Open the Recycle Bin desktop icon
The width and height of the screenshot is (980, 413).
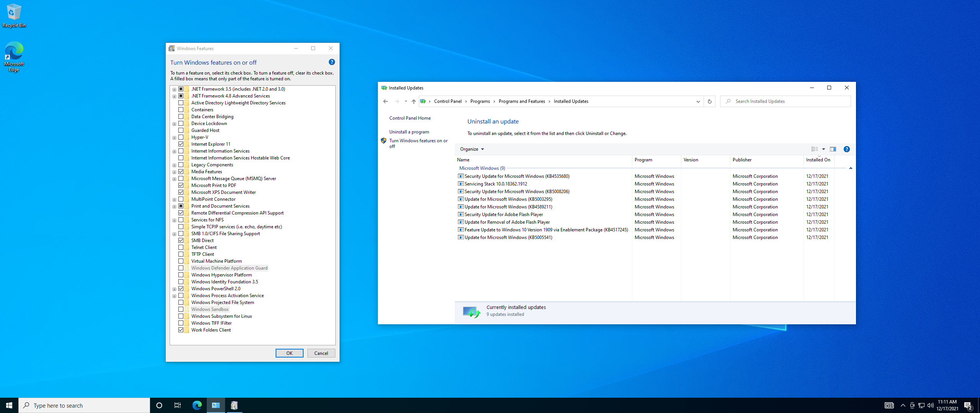(14, 15)
